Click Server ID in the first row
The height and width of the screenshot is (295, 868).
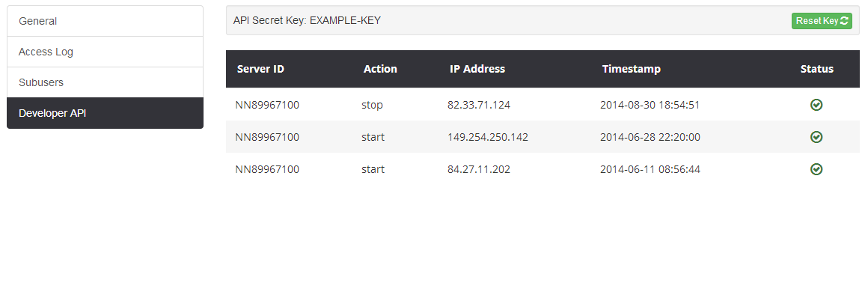(x=267, y=105)
